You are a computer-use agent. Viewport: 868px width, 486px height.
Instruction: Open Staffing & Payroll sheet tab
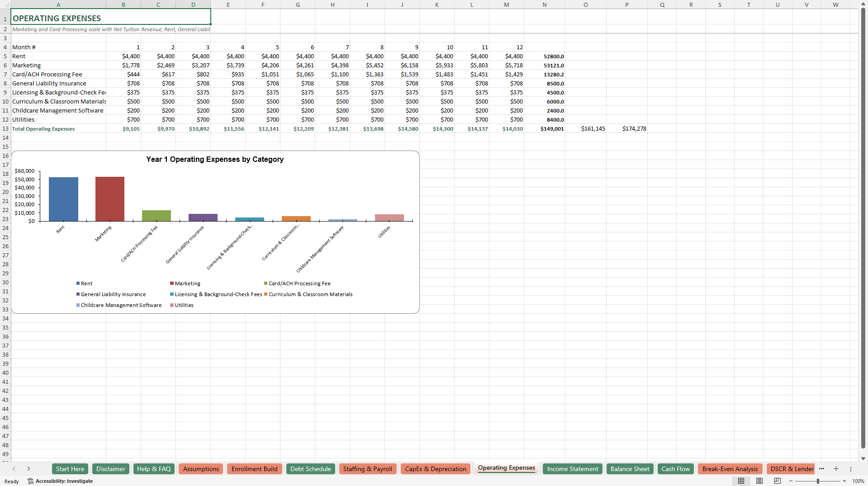pyautogui.click(x=368, y=469)
